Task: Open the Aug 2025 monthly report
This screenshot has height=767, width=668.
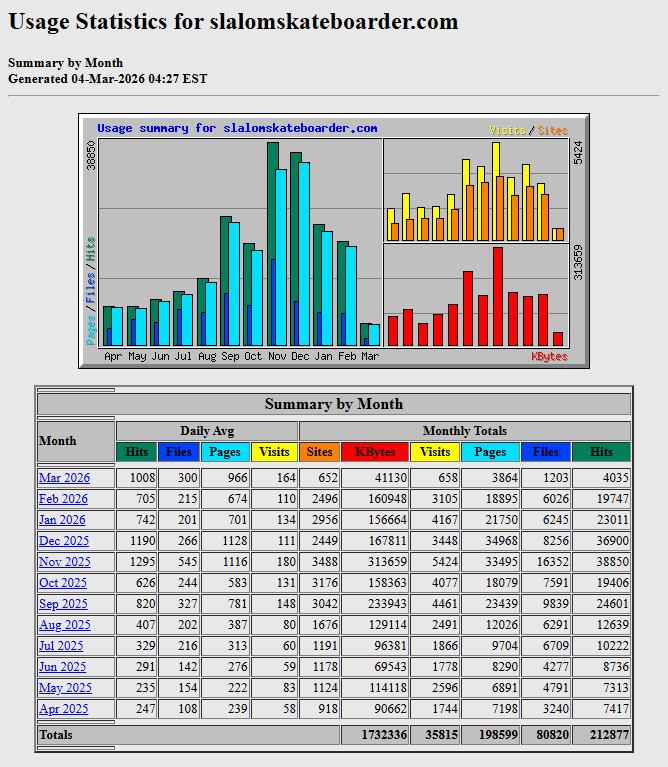Action: 64,625
